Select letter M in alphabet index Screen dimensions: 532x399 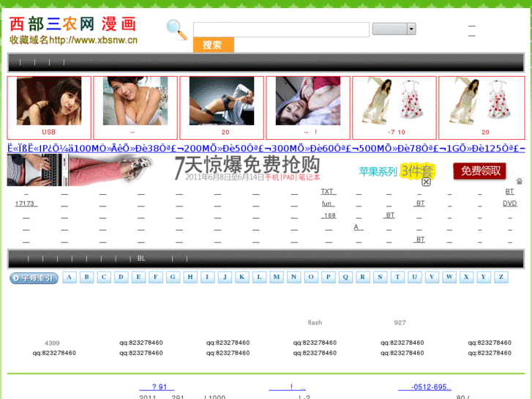277,277
